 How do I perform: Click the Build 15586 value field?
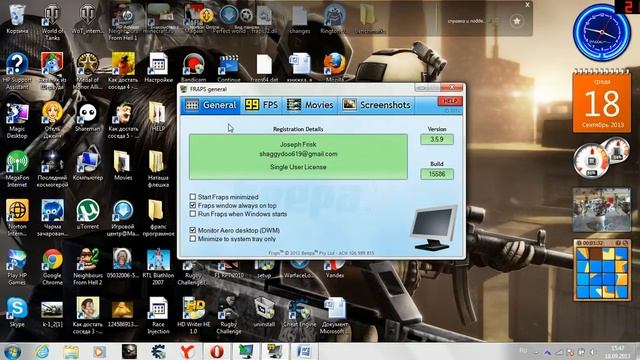coord(437,174)
